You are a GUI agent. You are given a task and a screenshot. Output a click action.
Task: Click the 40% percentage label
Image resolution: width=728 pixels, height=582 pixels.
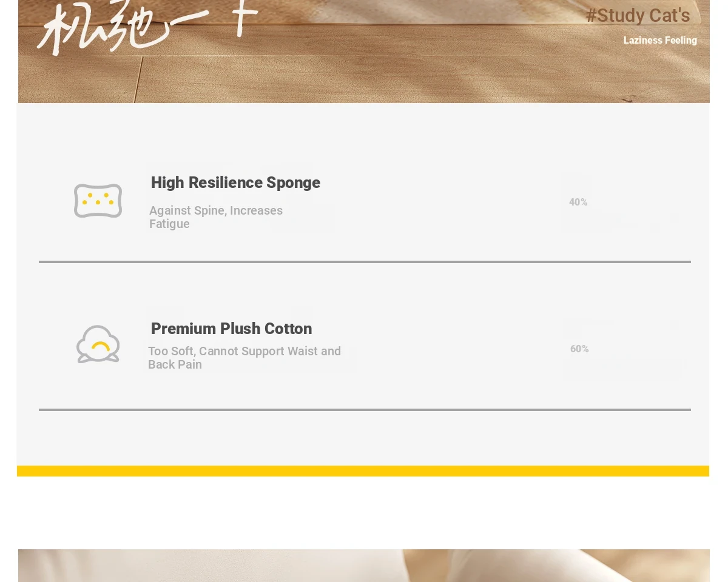(578, 202)
